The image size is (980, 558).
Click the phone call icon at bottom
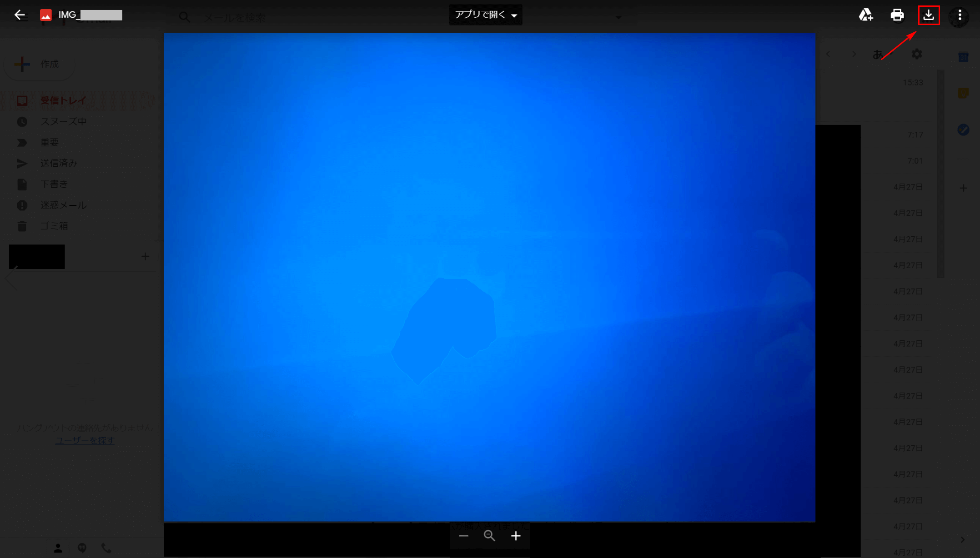[106, 548]
